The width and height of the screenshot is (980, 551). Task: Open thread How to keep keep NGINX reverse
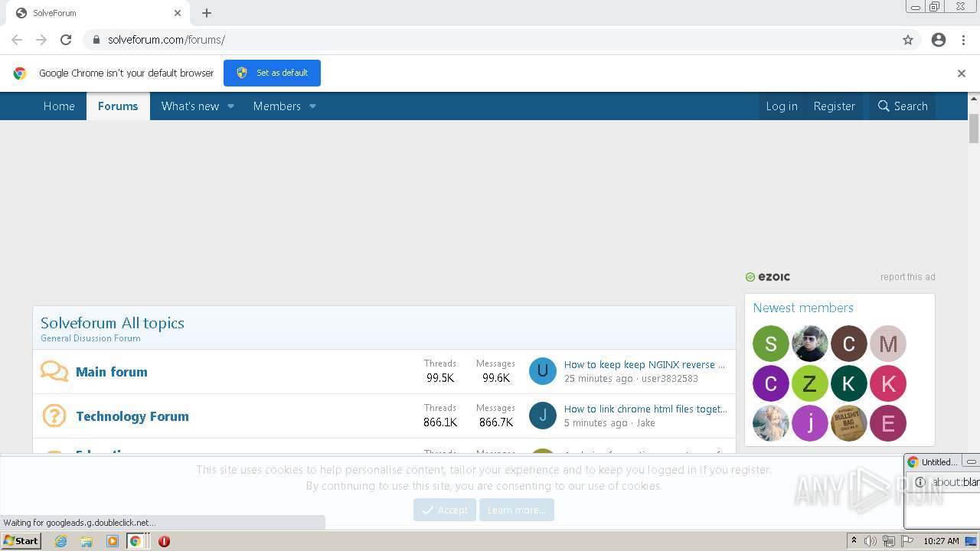tap(645, 364)
